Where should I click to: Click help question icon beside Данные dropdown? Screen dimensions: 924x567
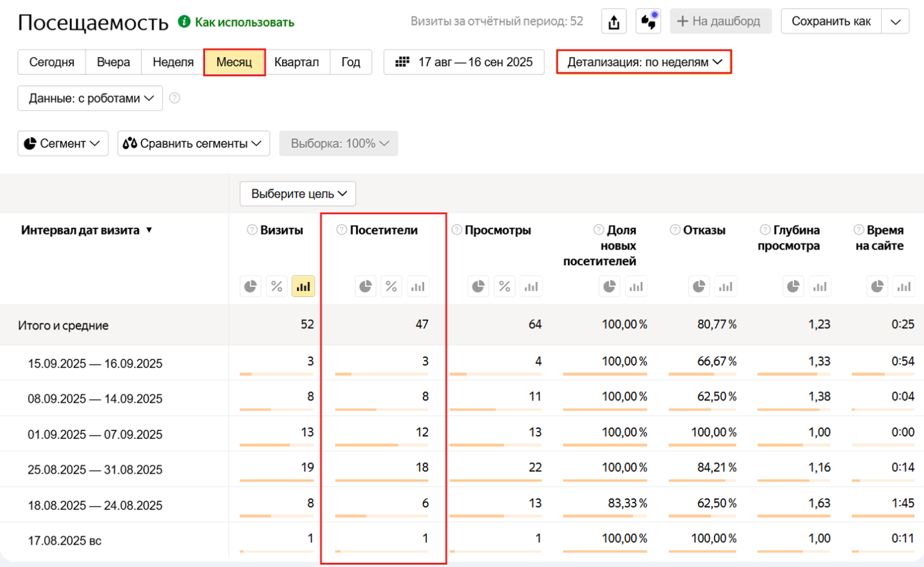(174, 98)
